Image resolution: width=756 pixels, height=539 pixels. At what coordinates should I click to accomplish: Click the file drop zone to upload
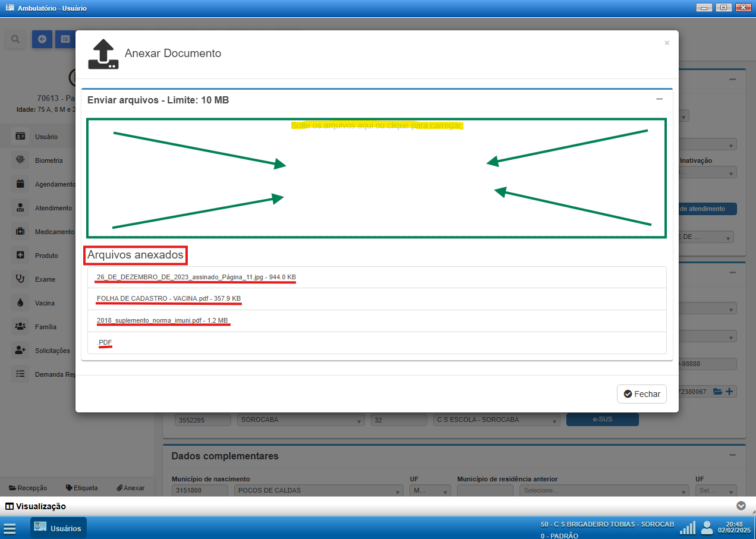point(376,178)
